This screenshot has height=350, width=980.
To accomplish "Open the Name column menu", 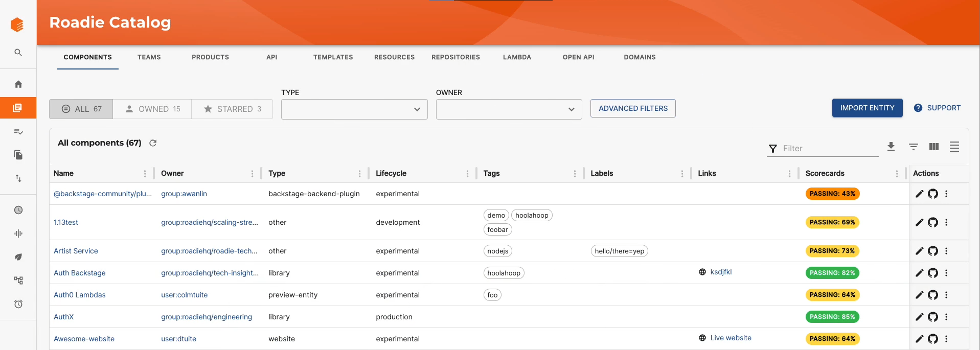I will [145, 174].
